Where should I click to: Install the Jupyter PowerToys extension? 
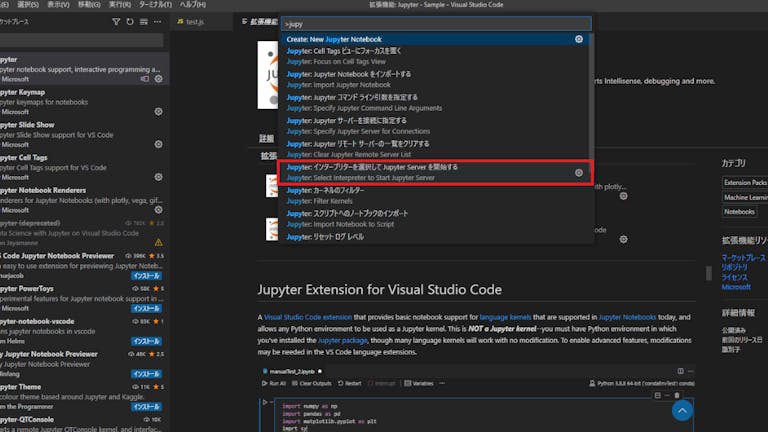coord(146,309)
